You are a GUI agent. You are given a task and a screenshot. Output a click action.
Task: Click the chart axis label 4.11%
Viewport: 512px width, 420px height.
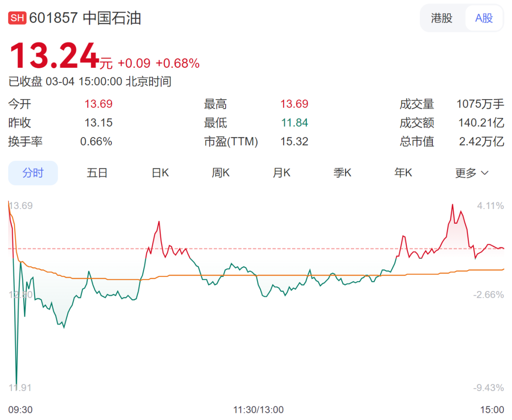491,206
